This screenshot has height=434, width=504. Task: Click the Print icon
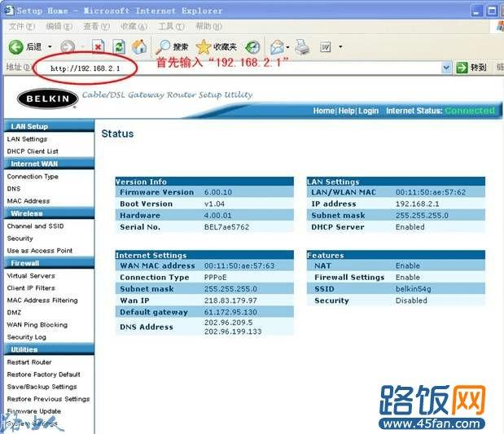[x=302, y=47]
